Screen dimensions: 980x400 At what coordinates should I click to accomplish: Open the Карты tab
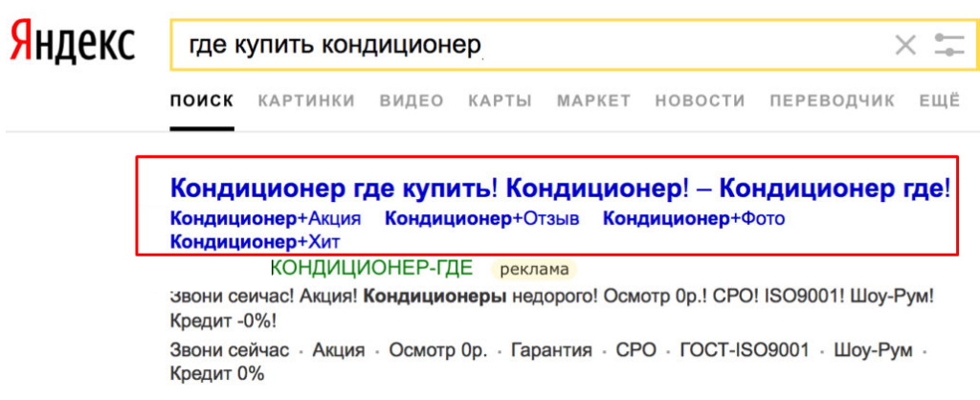(500, 100)
